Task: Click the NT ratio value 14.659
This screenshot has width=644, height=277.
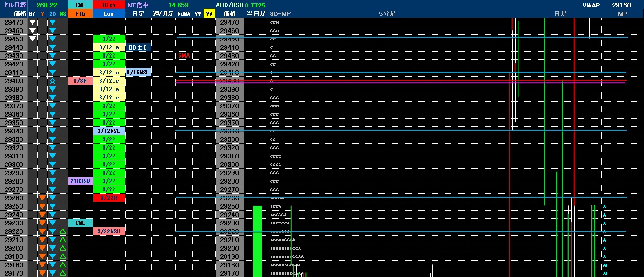Action: coord(179,5)
